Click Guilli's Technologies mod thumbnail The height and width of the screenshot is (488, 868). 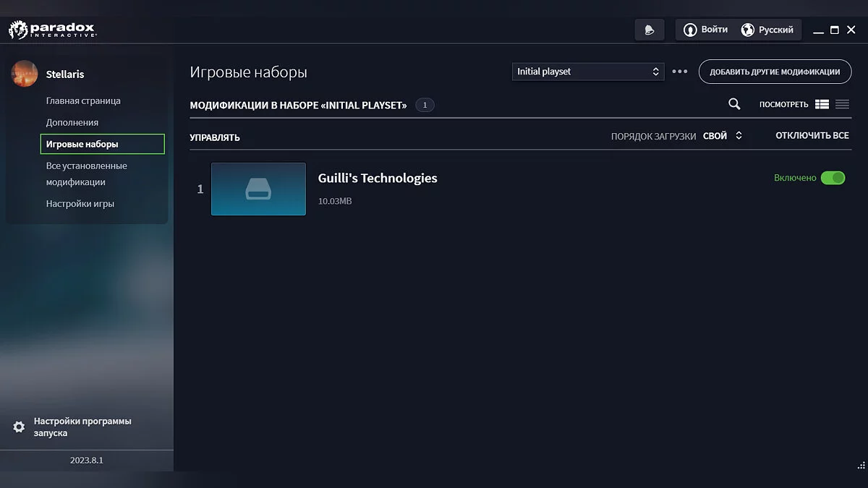point(258,189)
